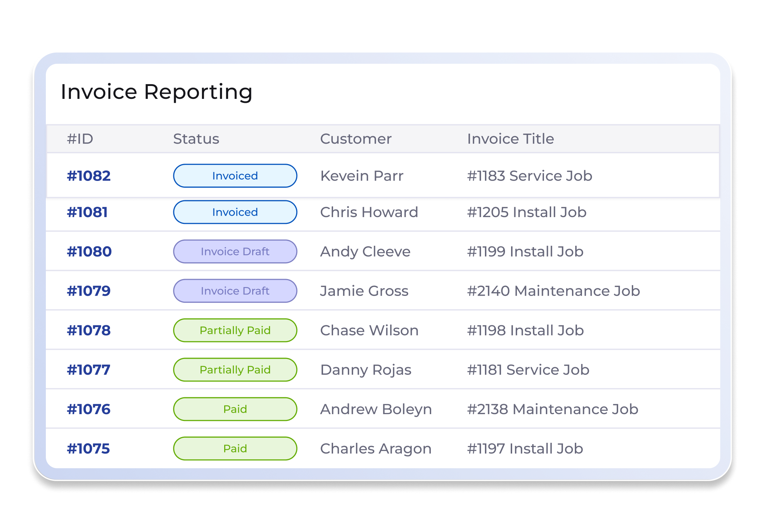The width and height of the screenshot is (765, 532).
Task: Sort by the #ID column header
Action: click(x=80, y=139)
